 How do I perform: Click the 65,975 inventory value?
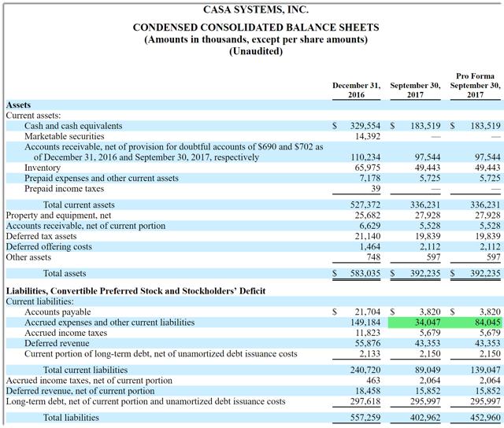(x=368, y=168)
